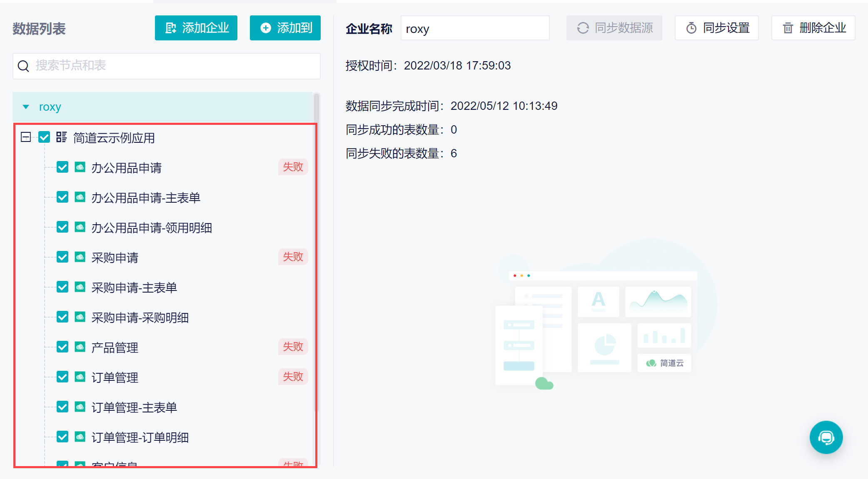Click the 添加企业 button

click(196, 28)
